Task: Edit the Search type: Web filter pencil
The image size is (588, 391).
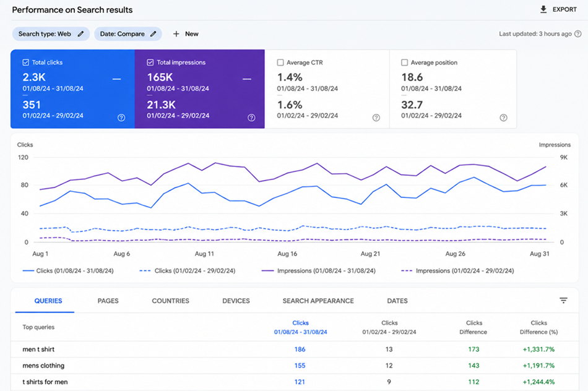Action: point(80,34)
